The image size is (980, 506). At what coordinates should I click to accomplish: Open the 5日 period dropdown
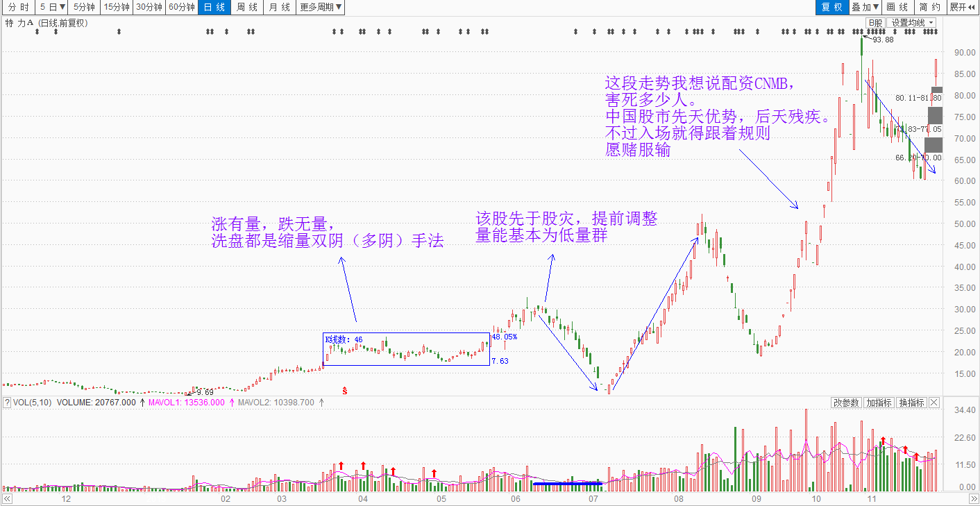click(53, 7)
